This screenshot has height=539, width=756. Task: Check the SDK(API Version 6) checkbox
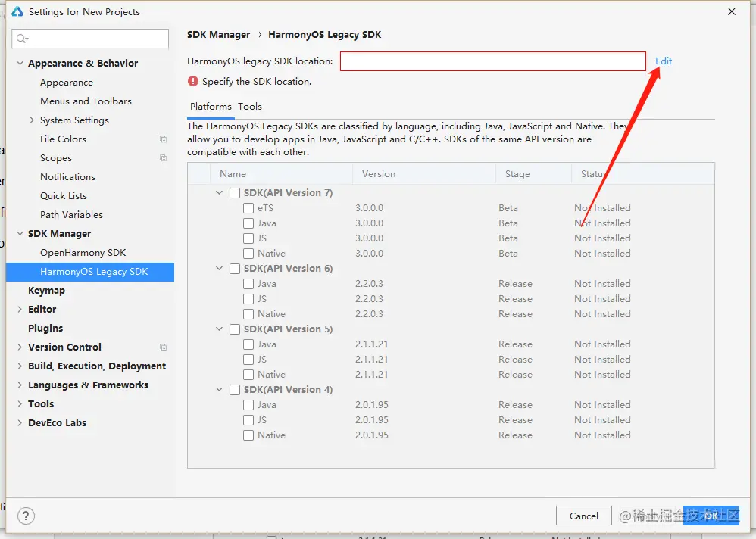[x=235, y=269]
